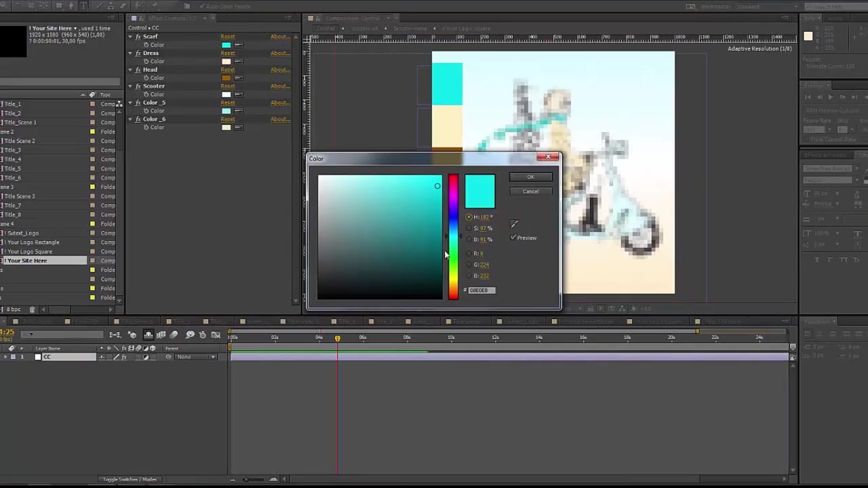868x488 pixels.
Task: Delete selected project items trash icon
Action: [32, 310]
